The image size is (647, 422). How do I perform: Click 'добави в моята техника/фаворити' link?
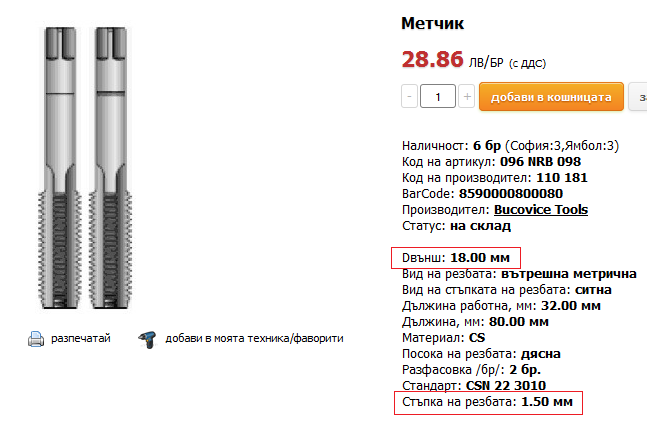tap(254, 339)
